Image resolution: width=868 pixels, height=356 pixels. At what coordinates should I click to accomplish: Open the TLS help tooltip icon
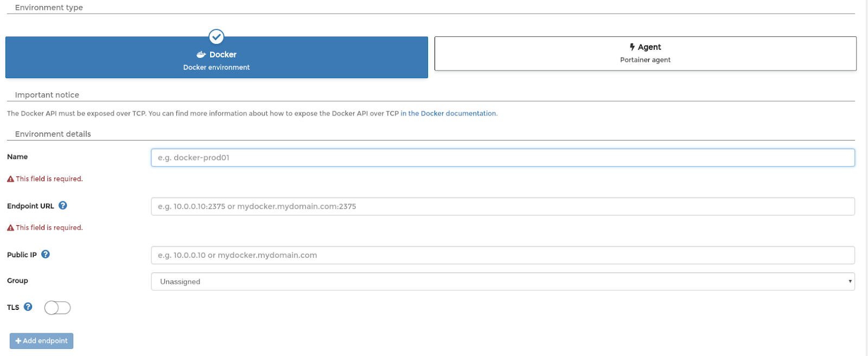pos(28,307)
